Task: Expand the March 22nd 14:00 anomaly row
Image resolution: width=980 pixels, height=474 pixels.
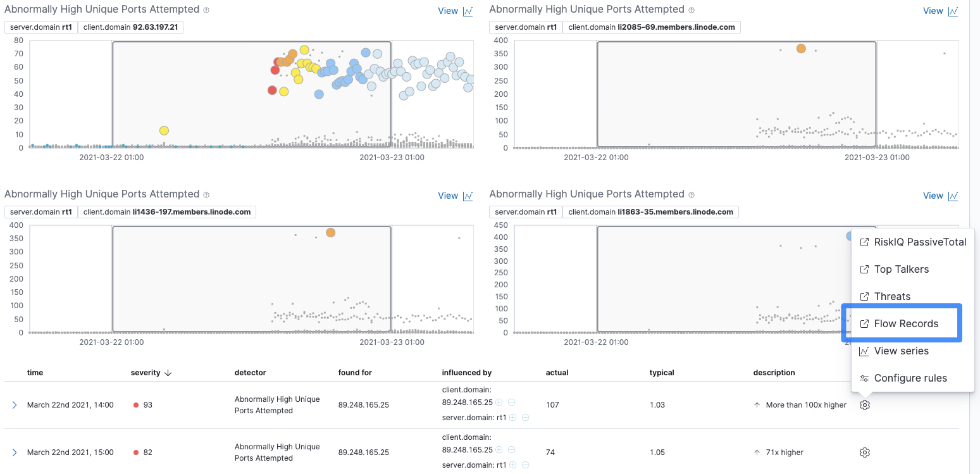Action: (15, 405)
